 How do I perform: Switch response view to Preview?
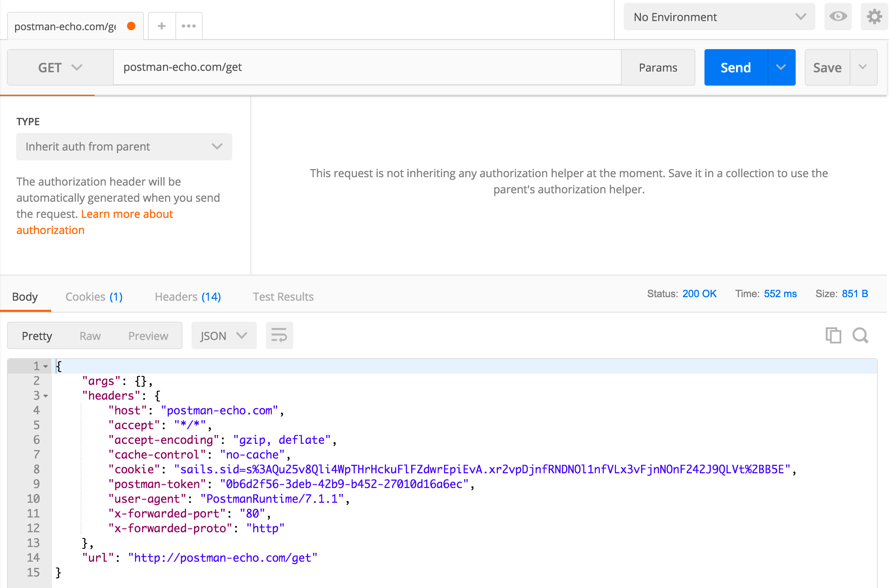click(x=148, y=336)
